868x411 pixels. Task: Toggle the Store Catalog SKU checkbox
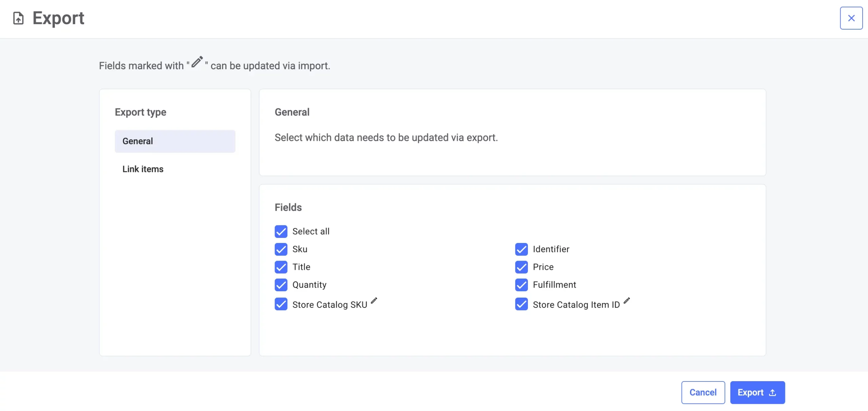point(281,304)
